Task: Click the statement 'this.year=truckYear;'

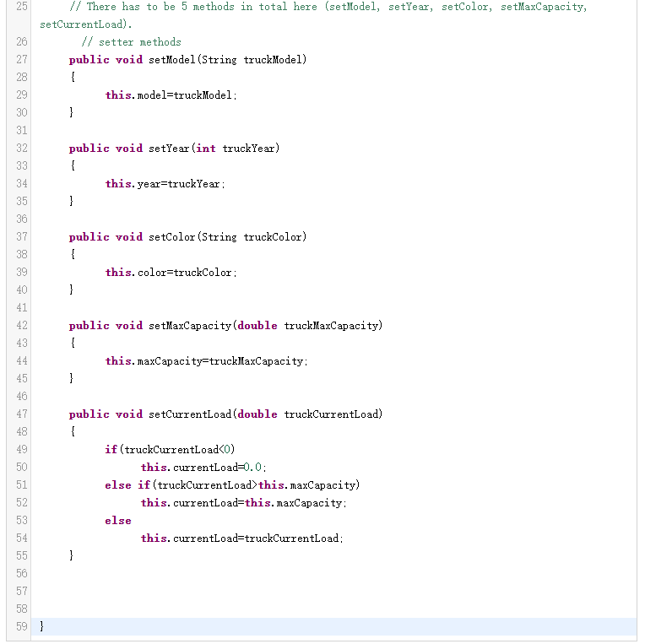Action: 165,184
